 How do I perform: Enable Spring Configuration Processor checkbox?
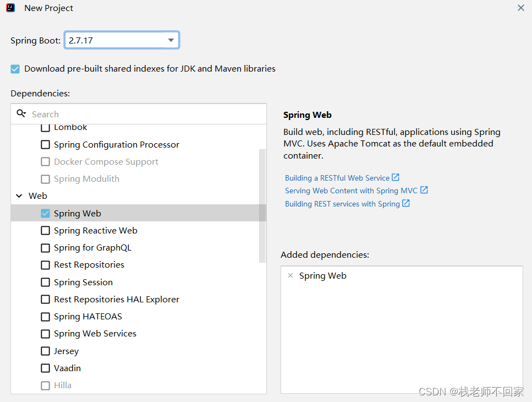click(45, 145)
